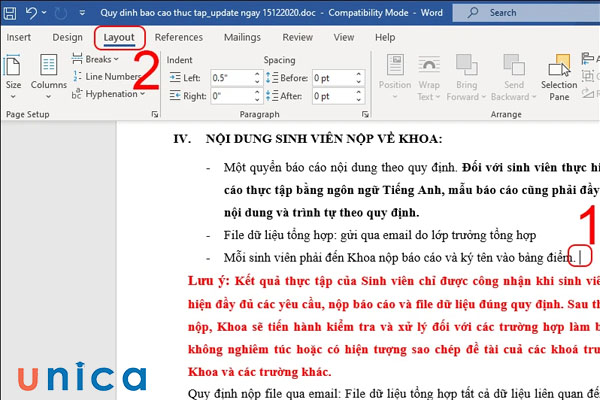Click the Save icon in the title bar

10,13
